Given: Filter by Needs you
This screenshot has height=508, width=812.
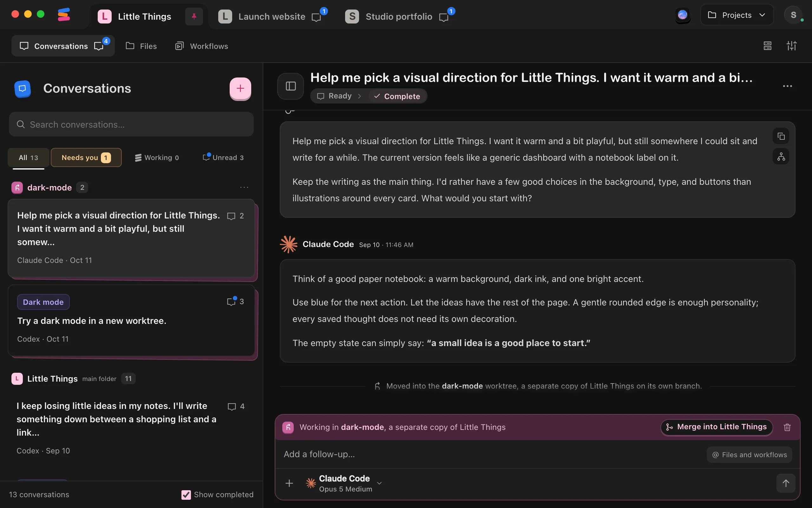Looking at the screenshot, I should 86,157.
